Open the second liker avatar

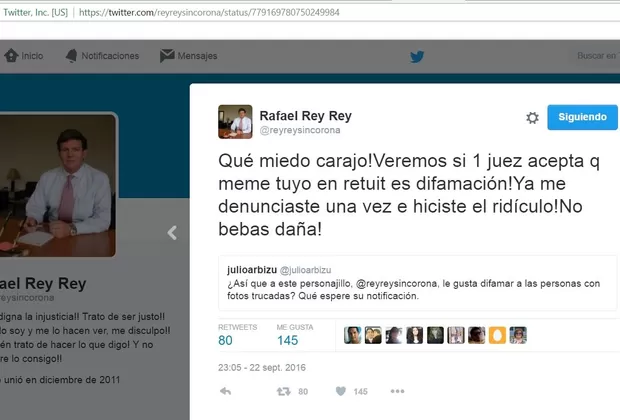click(x=373, y=335)
